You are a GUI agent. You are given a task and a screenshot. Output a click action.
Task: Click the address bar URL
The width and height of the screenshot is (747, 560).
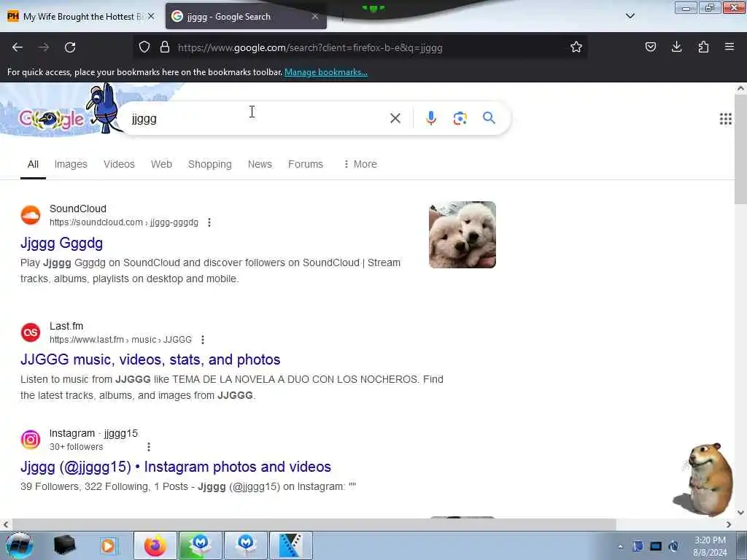point(310,47)
